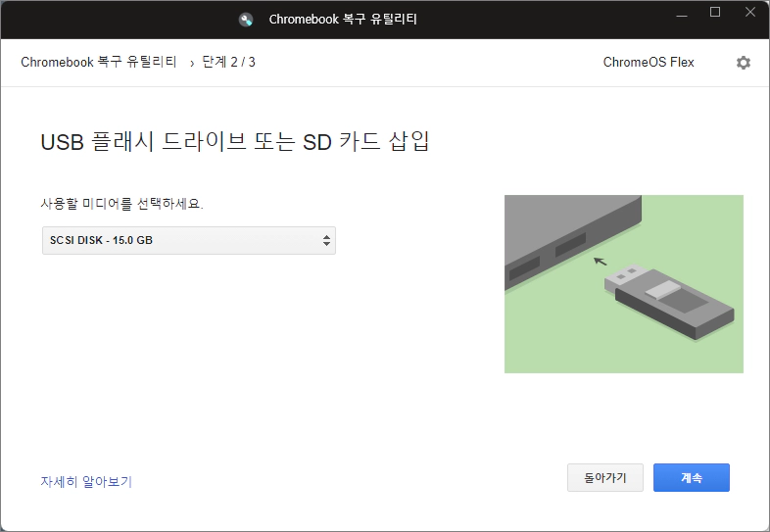Click the Chromebook recovery wrench icon in title bar
The height and width of the screenshot is (532, 770).
246,20
